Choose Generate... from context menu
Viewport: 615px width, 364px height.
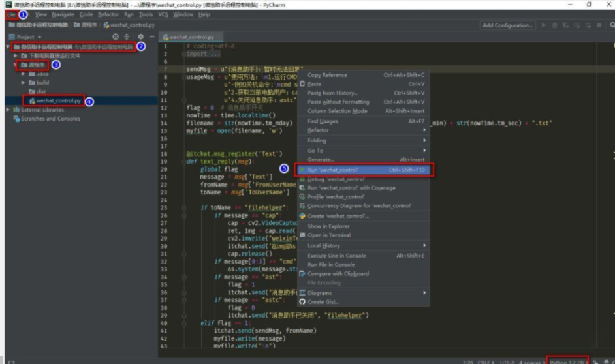(x=364, y=159)
